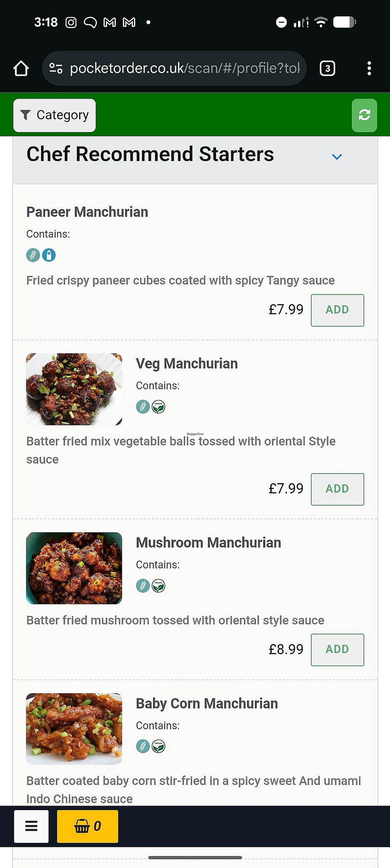Add Paneer Manchurian to order
This screenshot has height=868, width=390.
pyautogui.click(x=337, y=310)
